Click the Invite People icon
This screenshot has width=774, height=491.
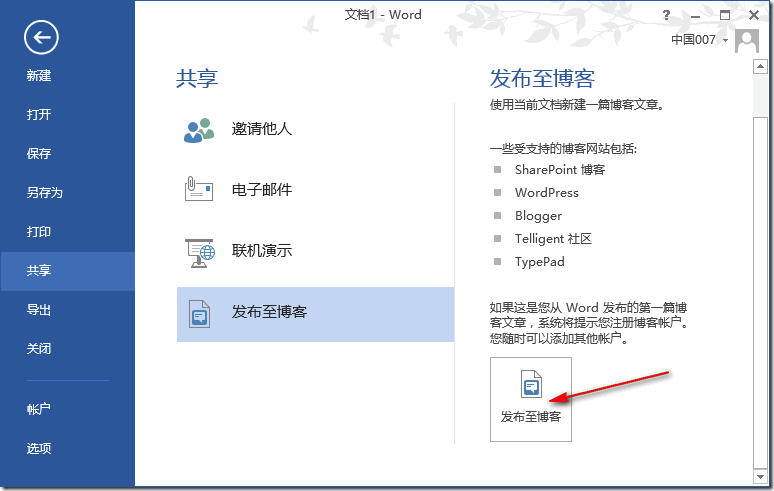(x=198, y=130)
